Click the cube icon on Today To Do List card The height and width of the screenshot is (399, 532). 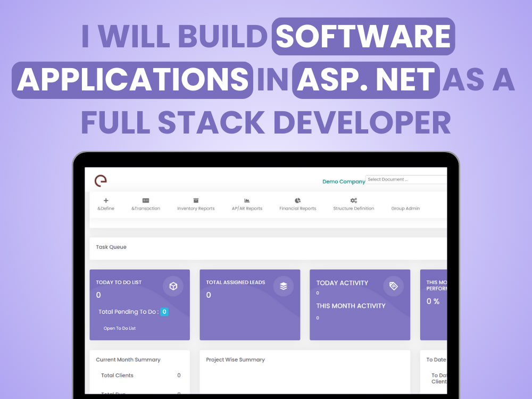pyautogui.click(x=173, y=286)
